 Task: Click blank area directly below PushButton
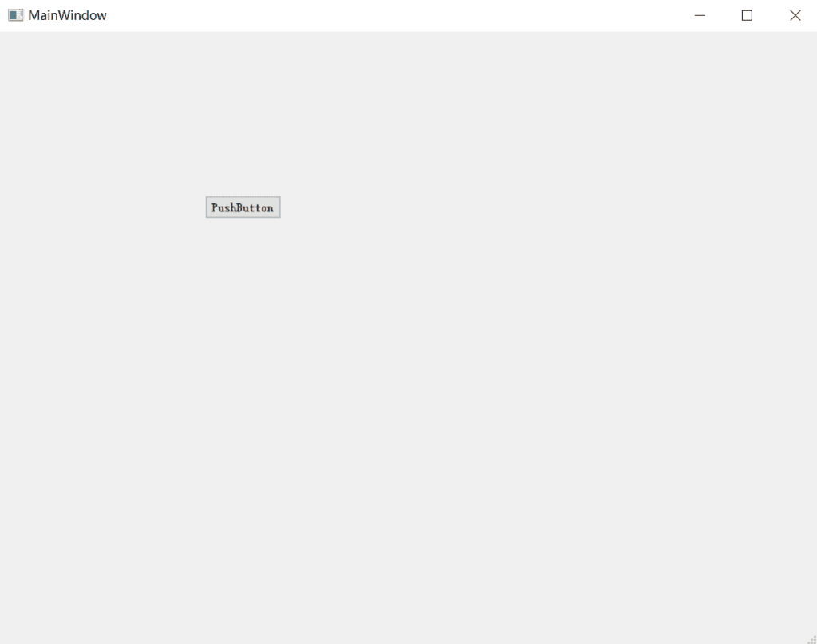[x=243, y=247]
